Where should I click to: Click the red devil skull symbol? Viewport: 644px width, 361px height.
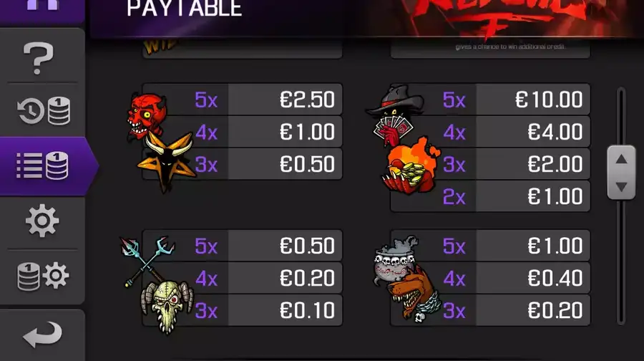pos(145,116)
